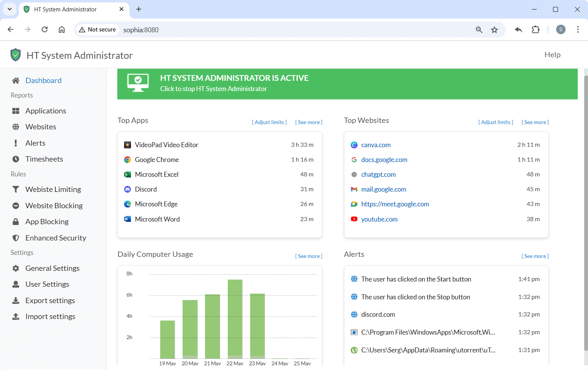Click the Microsoft Word app icon
Screen dimensions: 588x371
pos(128,219)
